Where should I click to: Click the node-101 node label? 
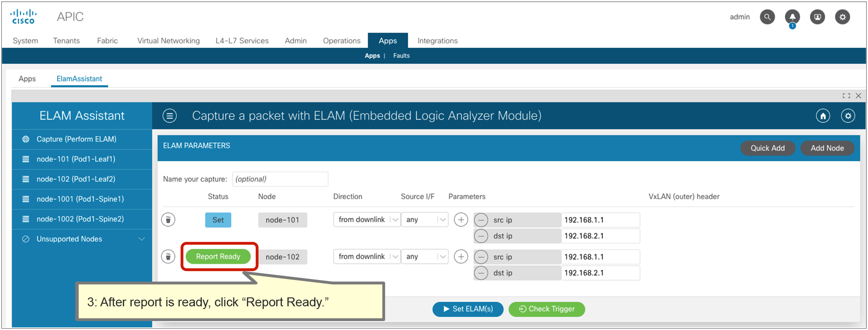click(283, 220)
